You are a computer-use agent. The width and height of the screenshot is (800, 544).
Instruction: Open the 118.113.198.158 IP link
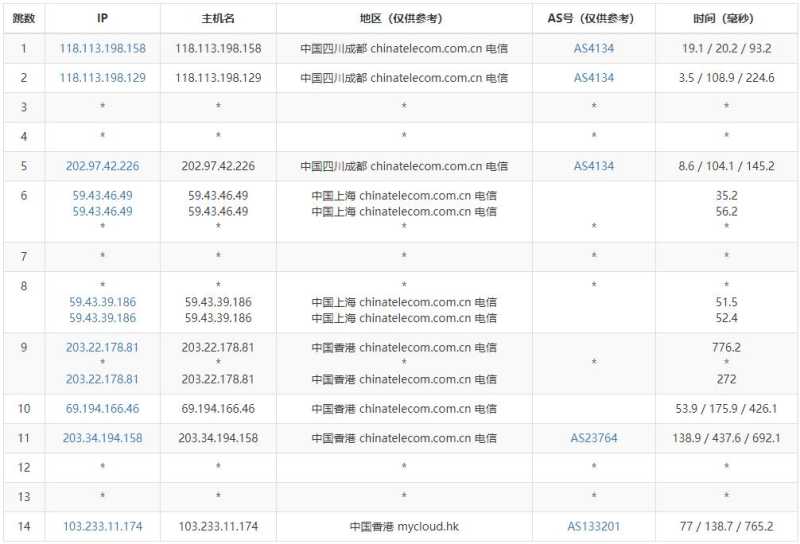(x=103, y=48)
